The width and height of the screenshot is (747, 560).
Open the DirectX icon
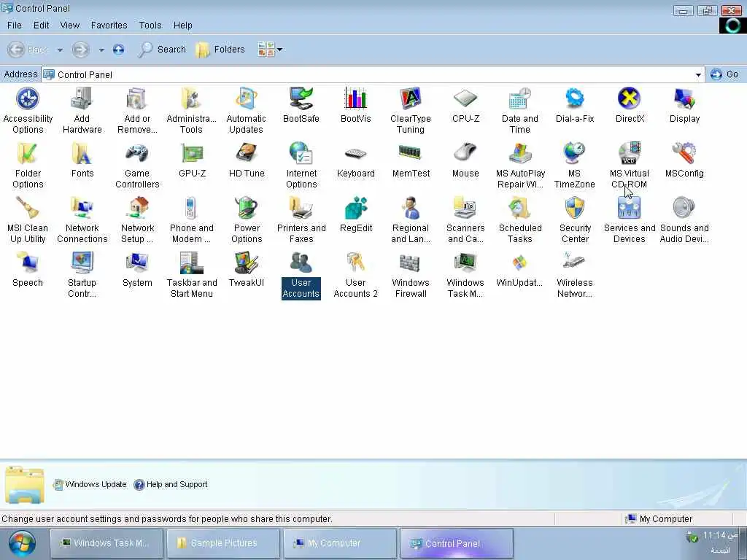pos(630,98)
